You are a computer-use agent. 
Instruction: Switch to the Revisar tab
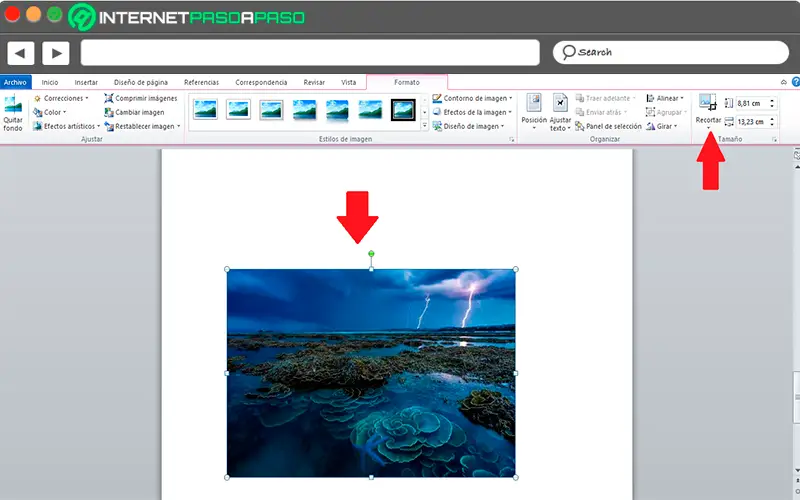pos(314,82)
